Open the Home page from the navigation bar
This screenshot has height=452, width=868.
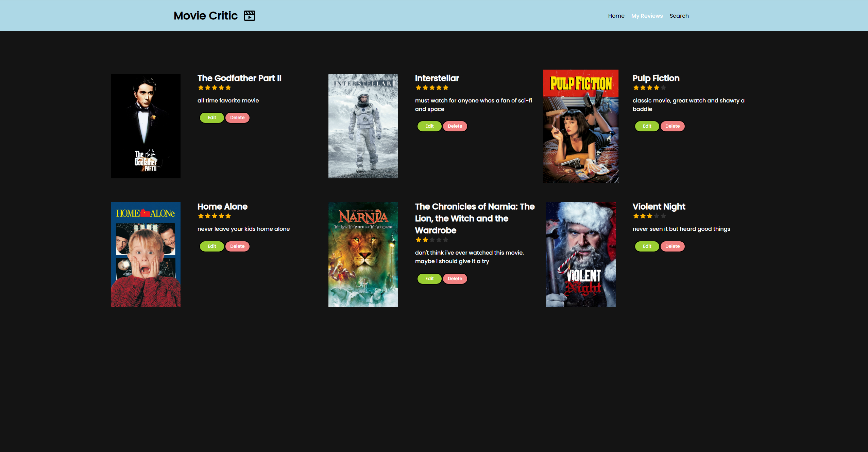(616, 16)
